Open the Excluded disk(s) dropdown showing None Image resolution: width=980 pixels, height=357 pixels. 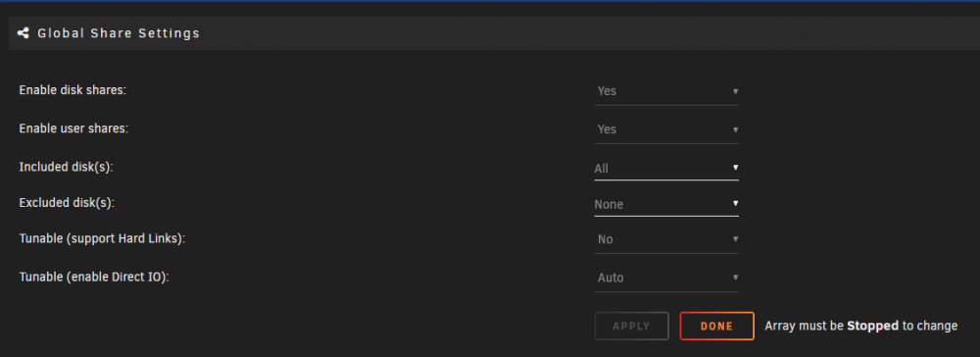[x=666, y=204]
